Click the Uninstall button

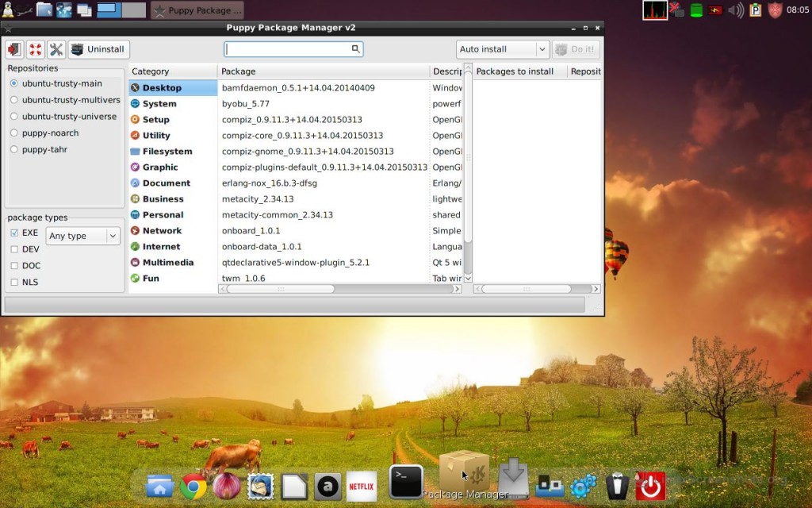click(x=98, y=49)
